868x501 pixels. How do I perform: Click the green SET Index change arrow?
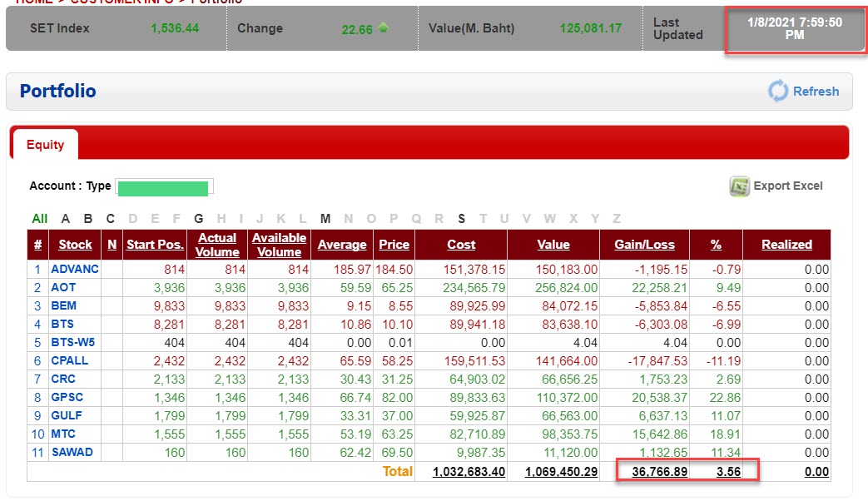[x=383, y=27]
